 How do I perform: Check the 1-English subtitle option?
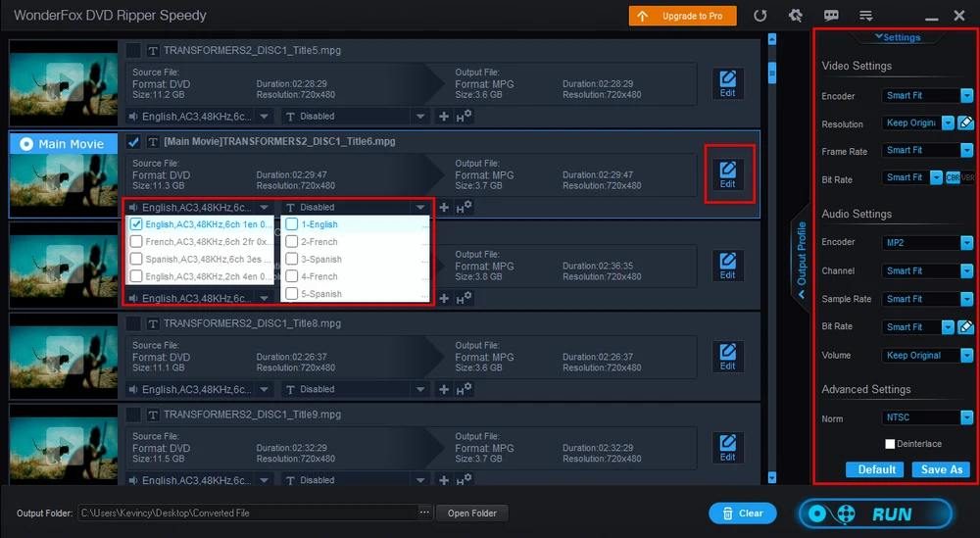pos(291,224)
